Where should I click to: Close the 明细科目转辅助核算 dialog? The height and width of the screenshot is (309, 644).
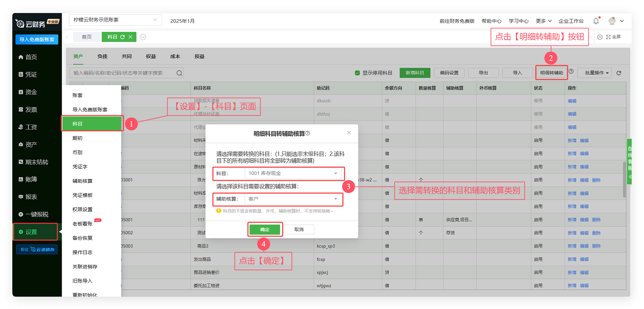tap(349, 133)
